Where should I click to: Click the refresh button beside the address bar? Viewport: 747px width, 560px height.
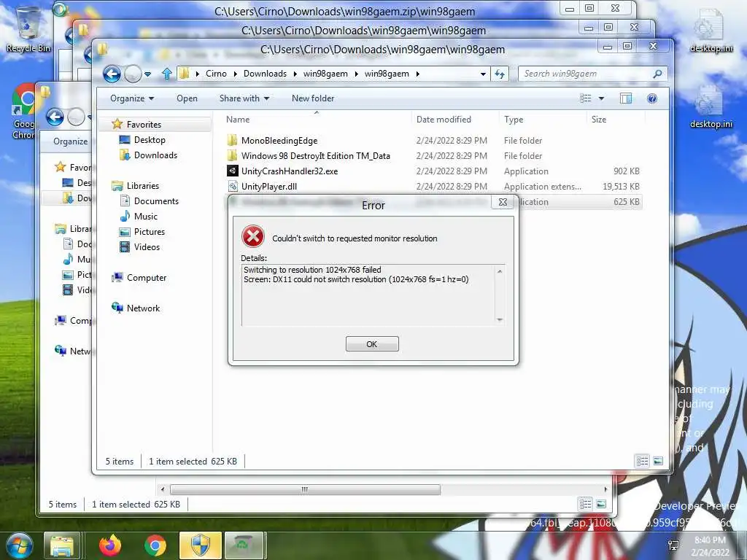(500, 74)
